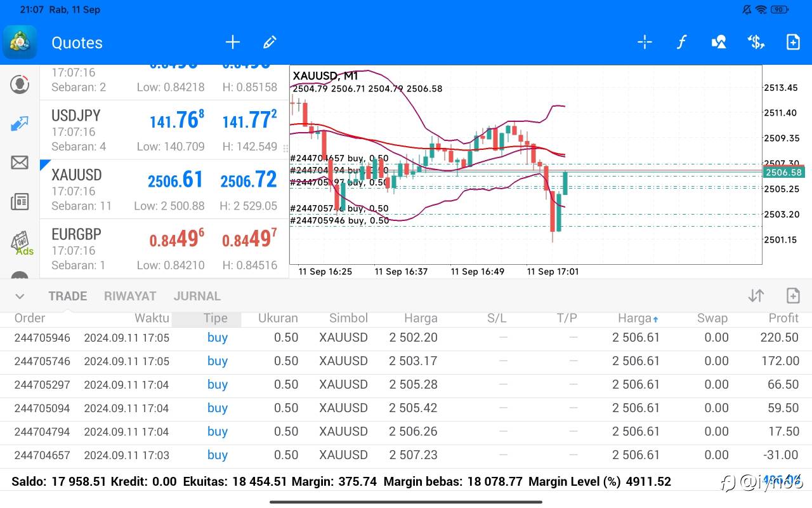Sort by the Simbol column header
The image size is (812, 508).
[x=348, y=318]
